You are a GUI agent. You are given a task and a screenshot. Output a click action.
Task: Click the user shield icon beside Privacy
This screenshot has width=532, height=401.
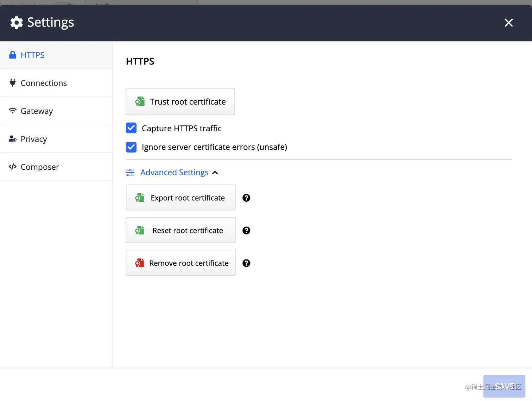tap(13, 139)
